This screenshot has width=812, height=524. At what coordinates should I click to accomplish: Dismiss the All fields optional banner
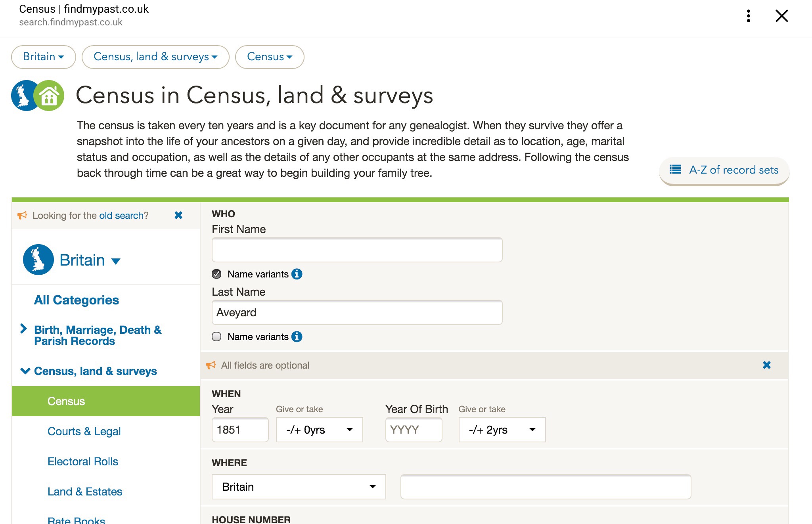(766, 365)
